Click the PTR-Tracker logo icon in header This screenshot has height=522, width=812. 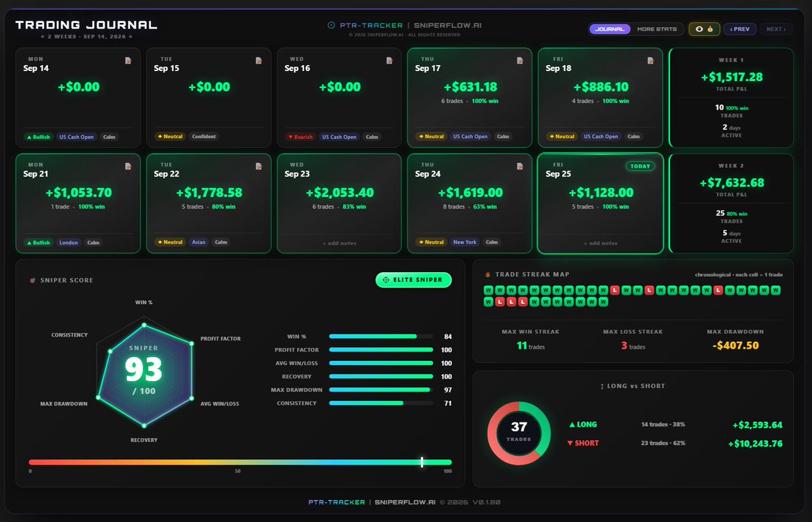point(331,25)
